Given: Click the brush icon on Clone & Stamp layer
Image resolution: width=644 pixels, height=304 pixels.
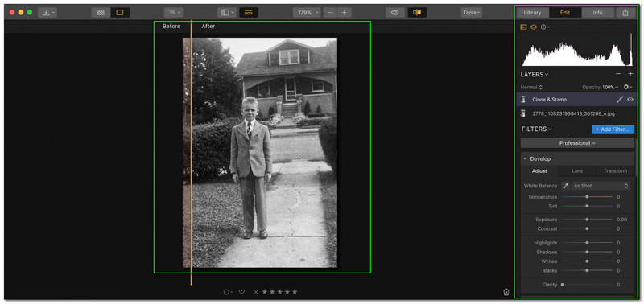Looking at the screenshot, I should coord(620,99).
